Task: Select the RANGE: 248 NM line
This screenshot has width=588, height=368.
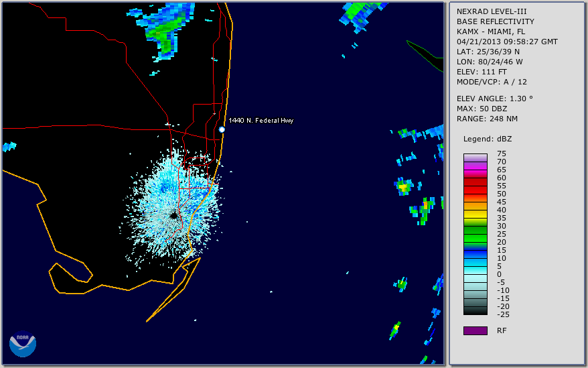Action: tap(487, 119)
